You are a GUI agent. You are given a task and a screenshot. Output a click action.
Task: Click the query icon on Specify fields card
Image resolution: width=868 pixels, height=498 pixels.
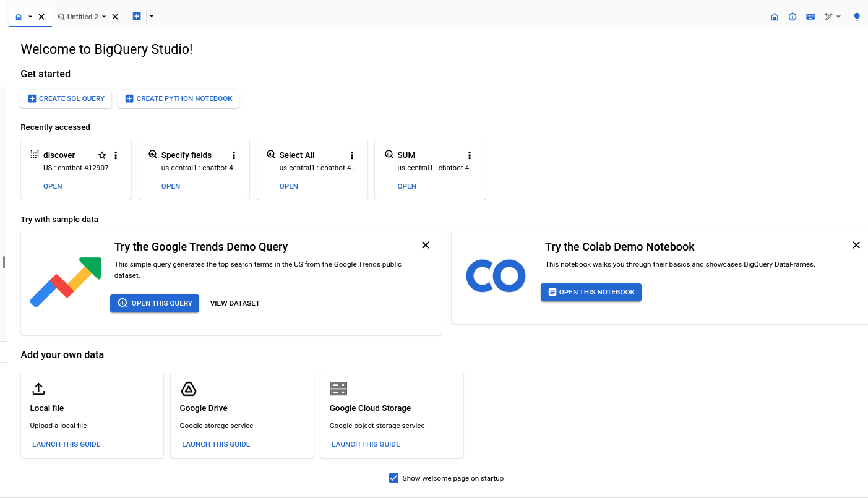[153, 154]
